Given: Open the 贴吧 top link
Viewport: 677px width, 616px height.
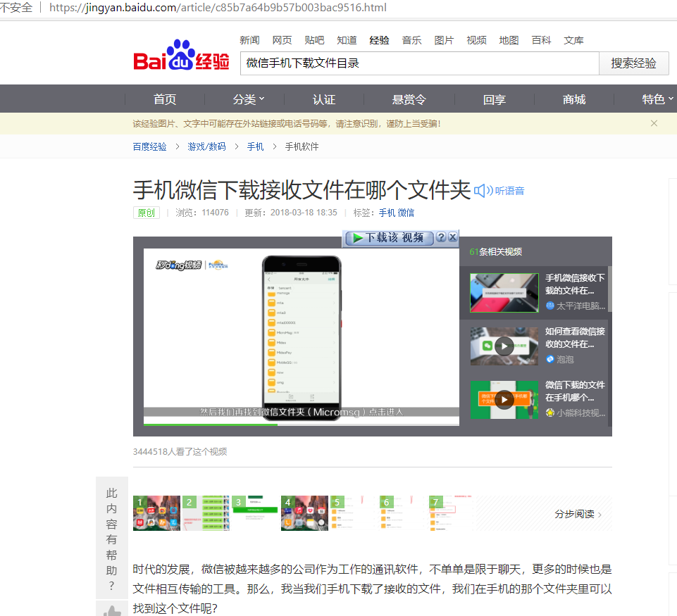Looking at the screenshot, I should (314, 40).
